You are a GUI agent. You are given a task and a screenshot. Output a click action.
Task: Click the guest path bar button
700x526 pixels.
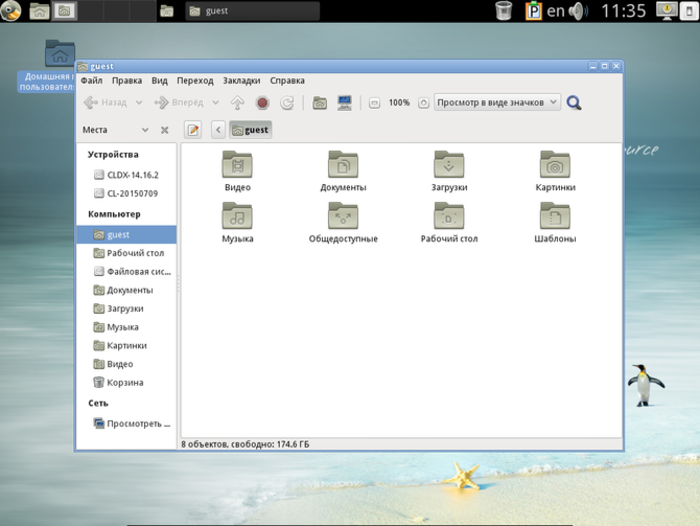click(x=250, y=130)
